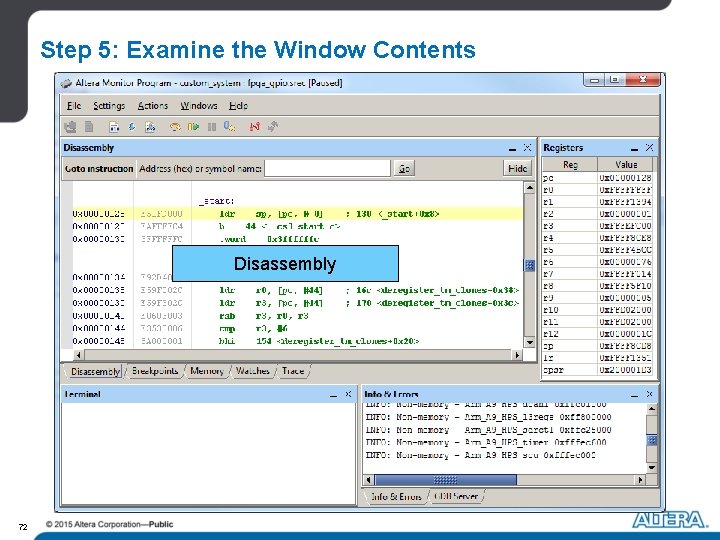Open the Windows menu

click(x=199, y=106)
